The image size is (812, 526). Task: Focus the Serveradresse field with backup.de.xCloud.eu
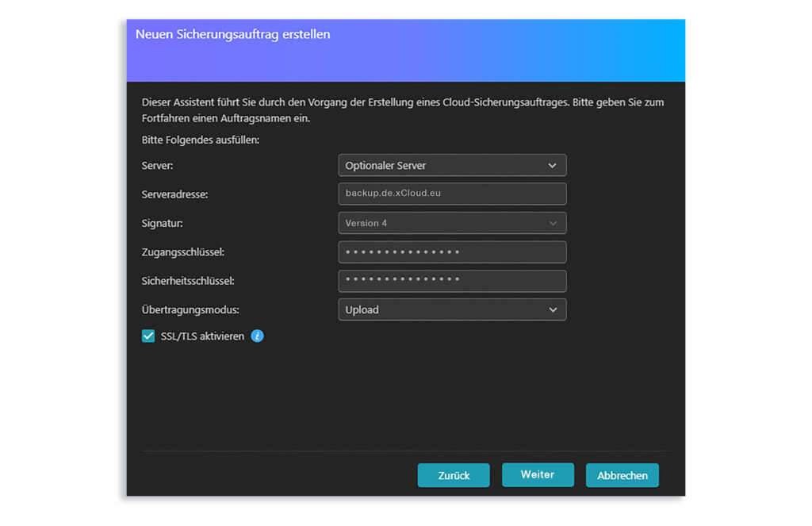452,194
